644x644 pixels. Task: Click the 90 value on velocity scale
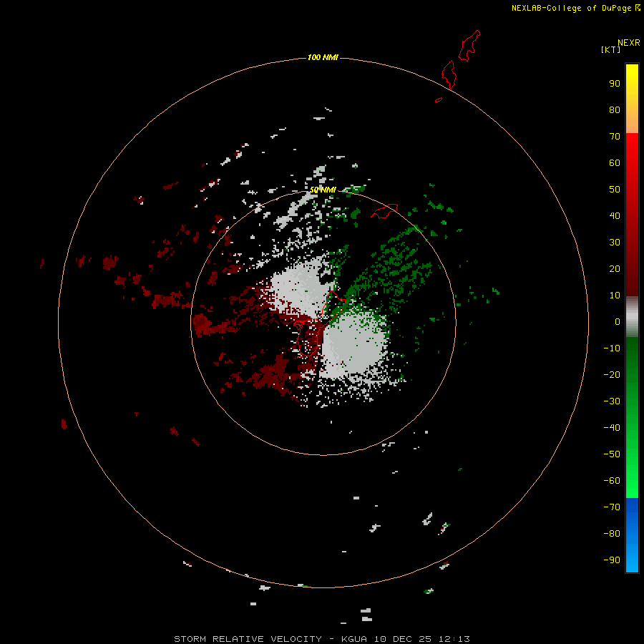(x=615, y=84)
